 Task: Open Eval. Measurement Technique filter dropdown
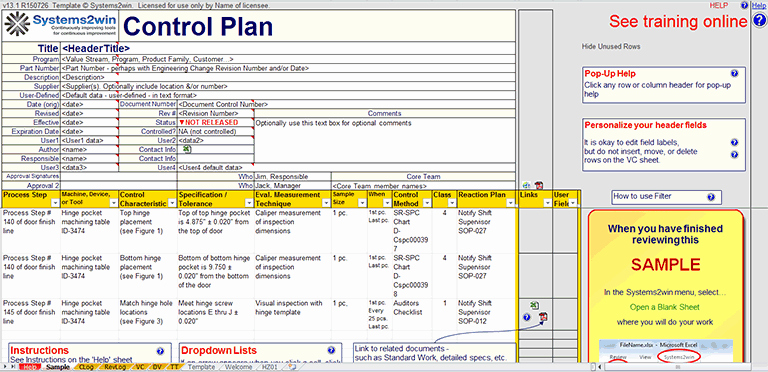point(327,203)
